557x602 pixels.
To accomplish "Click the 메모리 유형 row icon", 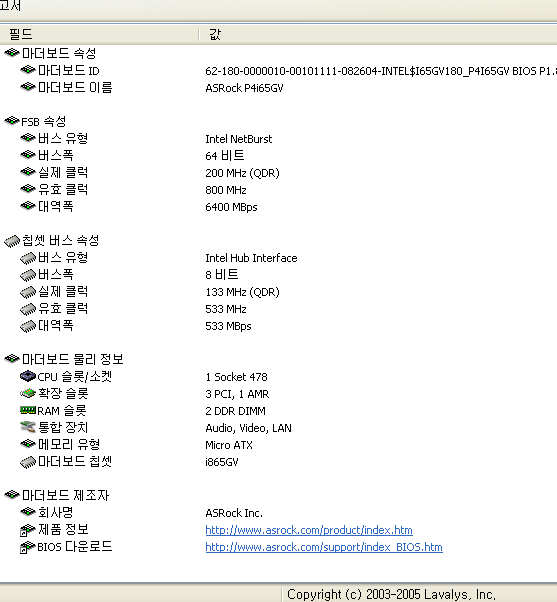I will coord(28,444).
